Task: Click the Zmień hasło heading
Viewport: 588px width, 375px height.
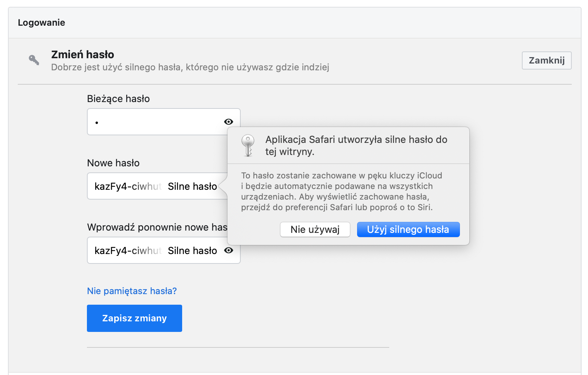Action: point(83,54)
